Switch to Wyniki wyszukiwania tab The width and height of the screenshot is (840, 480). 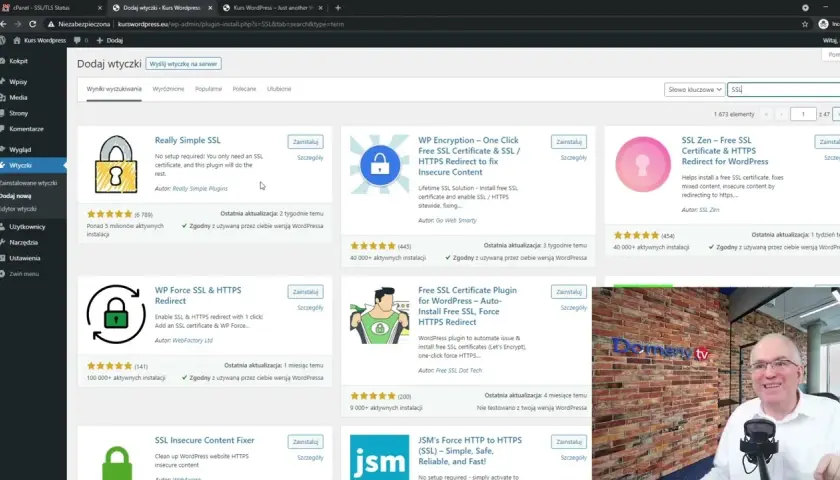114,89
